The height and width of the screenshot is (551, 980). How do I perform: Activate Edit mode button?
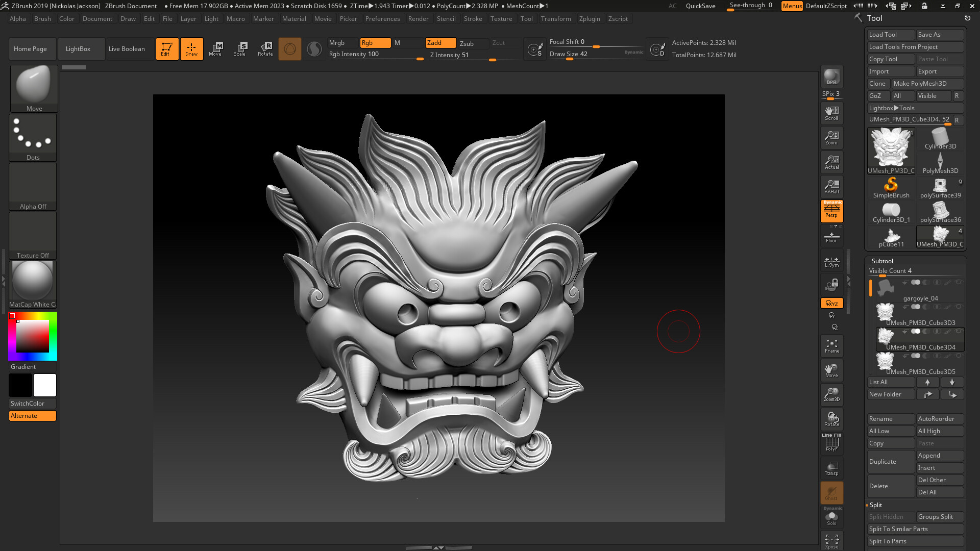tap(167, 49)
